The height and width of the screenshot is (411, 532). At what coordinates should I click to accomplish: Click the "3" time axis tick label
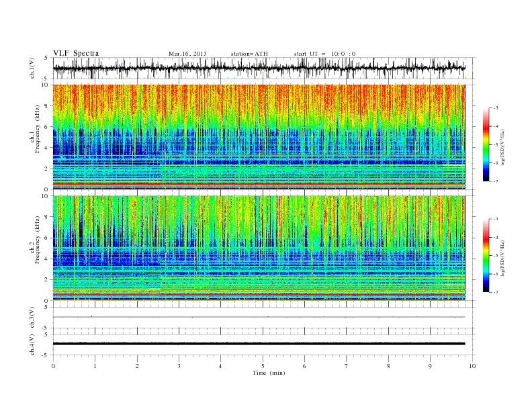click(x=179, y=366)
